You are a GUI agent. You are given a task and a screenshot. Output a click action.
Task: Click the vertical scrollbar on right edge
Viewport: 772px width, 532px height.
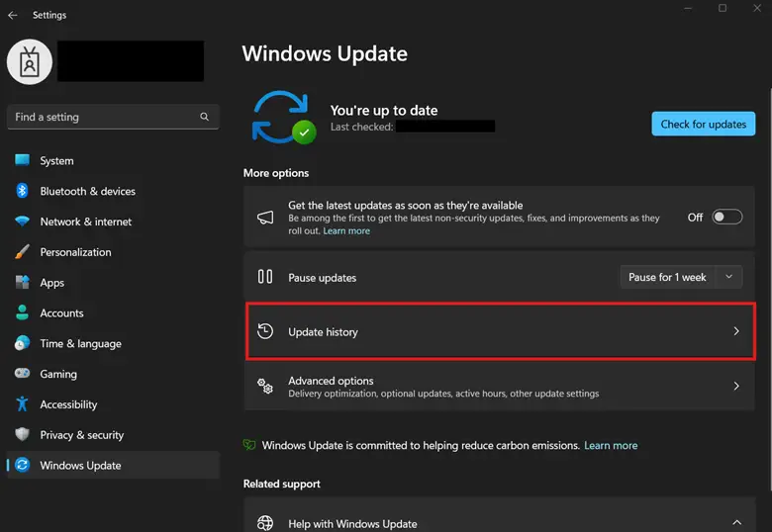point(770,289)
